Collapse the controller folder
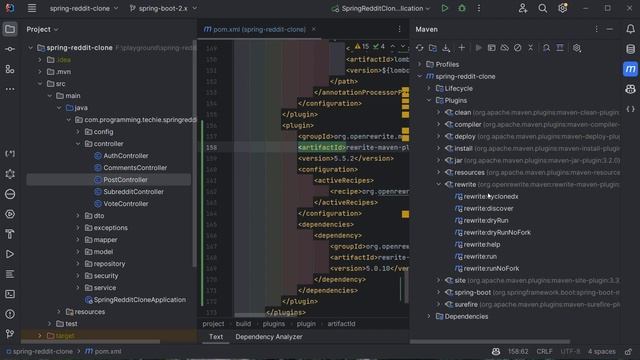 coord(78,144)
